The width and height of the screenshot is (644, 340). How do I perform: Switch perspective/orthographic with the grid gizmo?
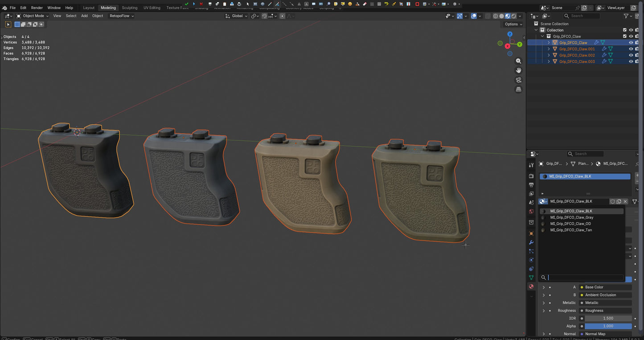pyautogui.click(x=518, y=90)
